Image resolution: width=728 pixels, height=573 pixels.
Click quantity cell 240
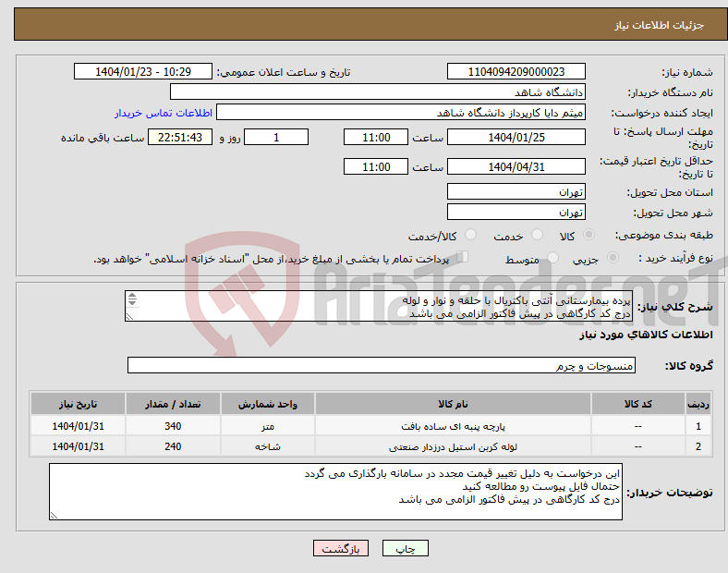(x=173, y=446)
